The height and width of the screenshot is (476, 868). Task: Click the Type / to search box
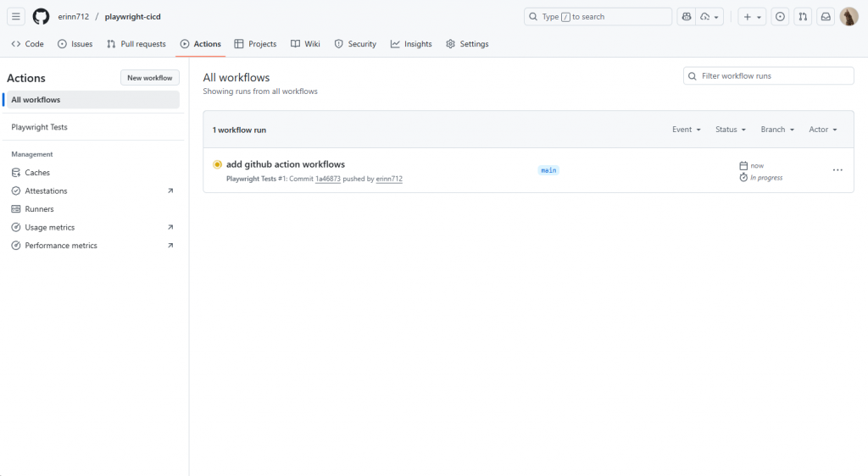pyautogui.click(x=598, y=17)
